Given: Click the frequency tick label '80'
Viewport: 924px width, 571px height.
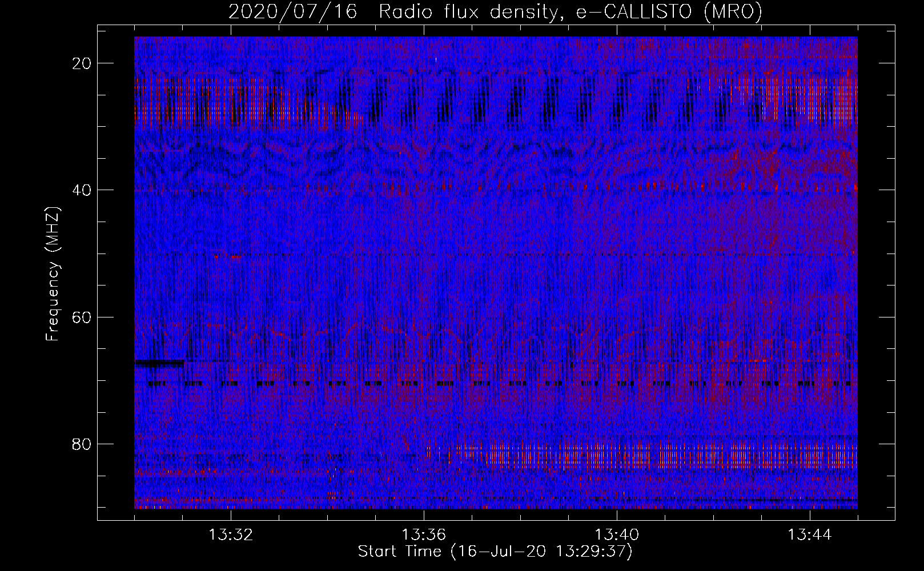Looking at the screenshot, I should click(x=82, y=444).
